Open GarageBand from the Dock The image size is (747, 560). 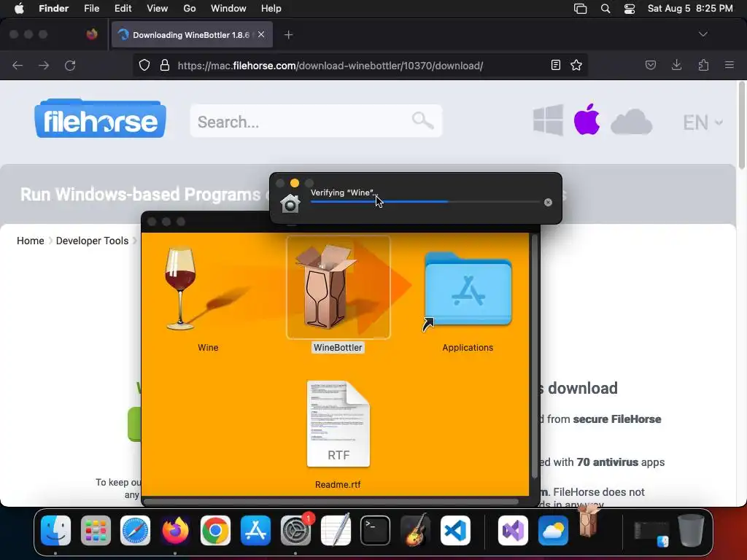(x=415, y=531)
